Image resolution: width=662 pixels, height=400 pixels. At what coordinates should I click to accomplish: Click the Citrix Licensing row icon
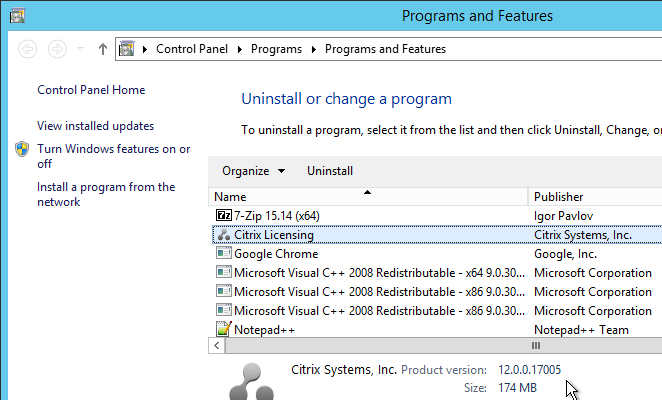point(224,234)
